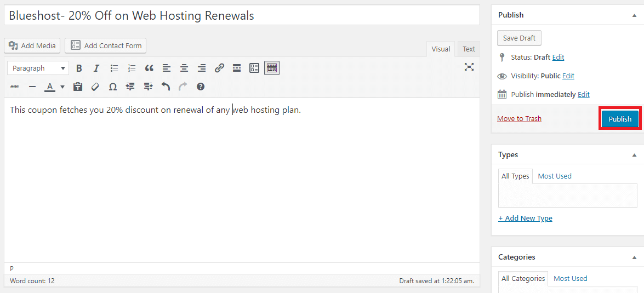Image resolution: width=644 pixels, height=293 pixels.
Task: Collapse the Categories panel
Action: coord(635,257)
